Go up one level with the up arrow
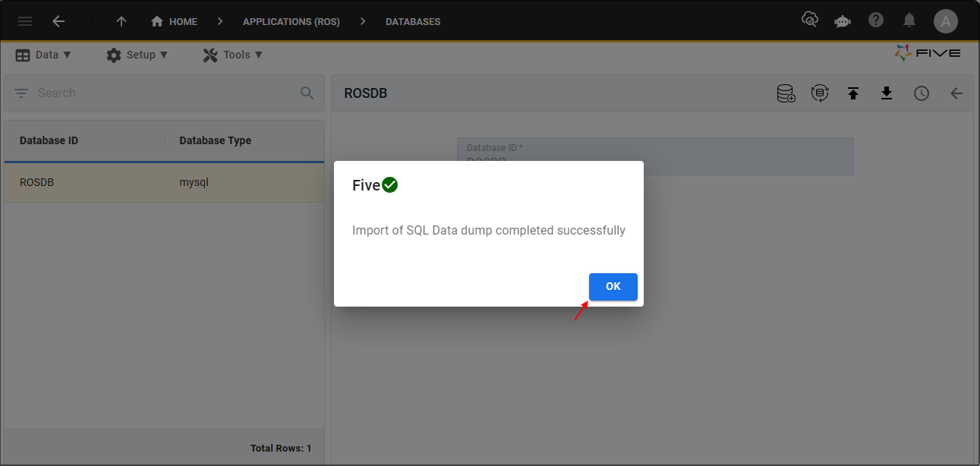The width and height of the screenshot is (980, 466). pos(121,21)
